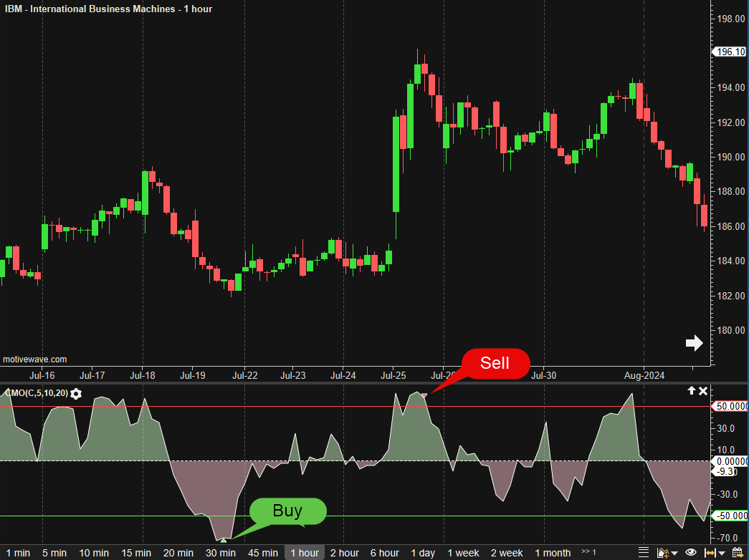Image resolution: width=749 pixels, height=560 pixels.
Task: Move the CMO panel up
Action: coord(691,391)
